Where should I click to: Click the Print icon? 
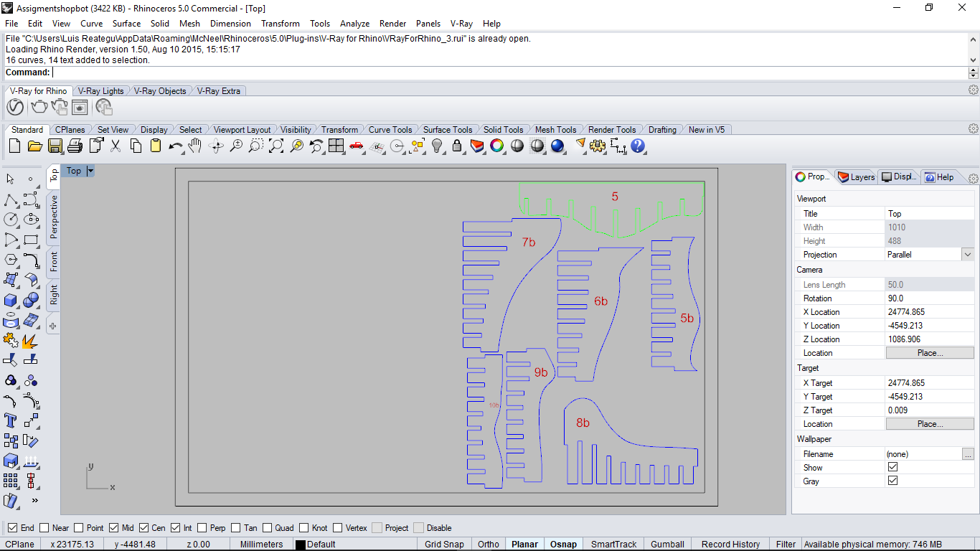[75, 146]
